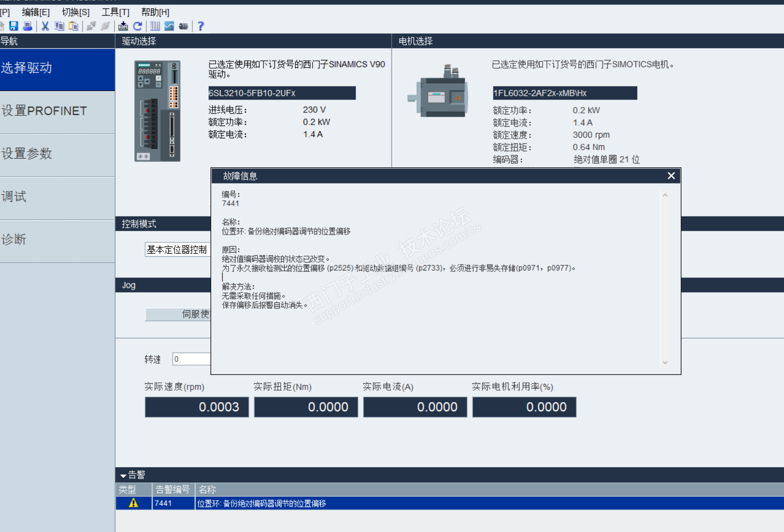Click the Save parameters to ROM icon
The width and height of the screenshot is (784, 532).
123,26
